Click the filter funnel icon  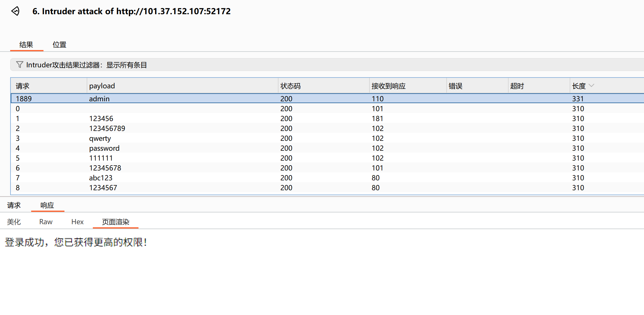pos(19,65)
